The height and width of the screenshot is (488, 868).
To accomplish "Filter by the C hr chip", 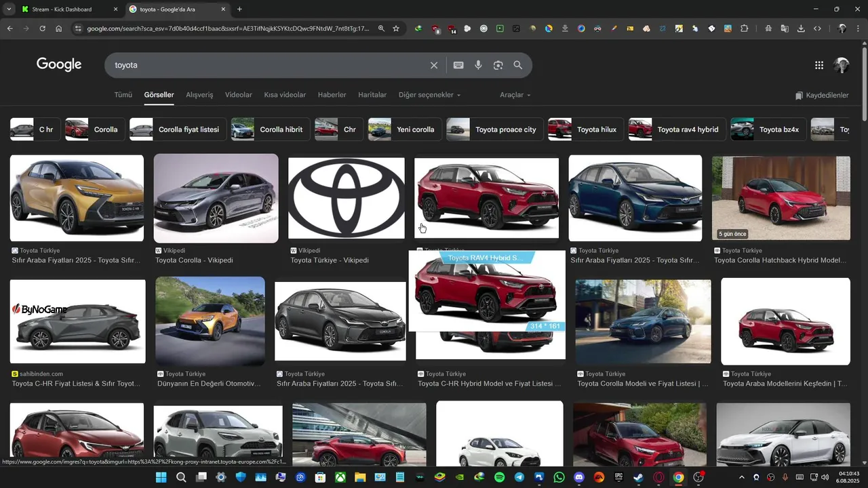I will pos(34,129).
